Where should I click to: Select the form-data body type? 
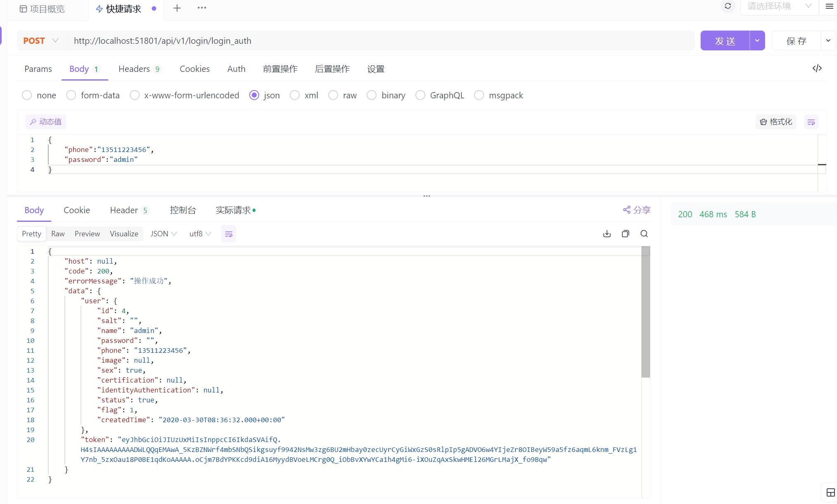click(x=71, y=95)
